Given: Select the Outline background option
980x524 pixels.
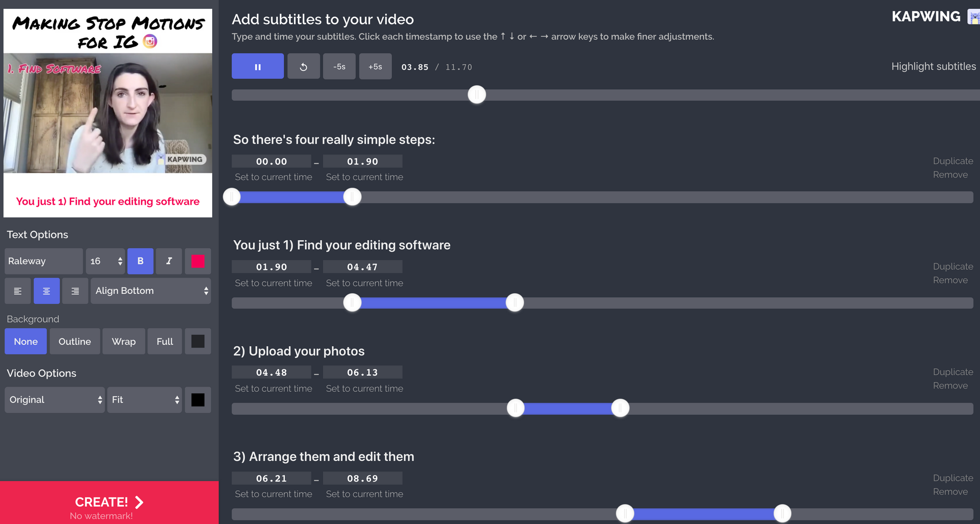Looking at the screenshot, I should pos(74,341).
